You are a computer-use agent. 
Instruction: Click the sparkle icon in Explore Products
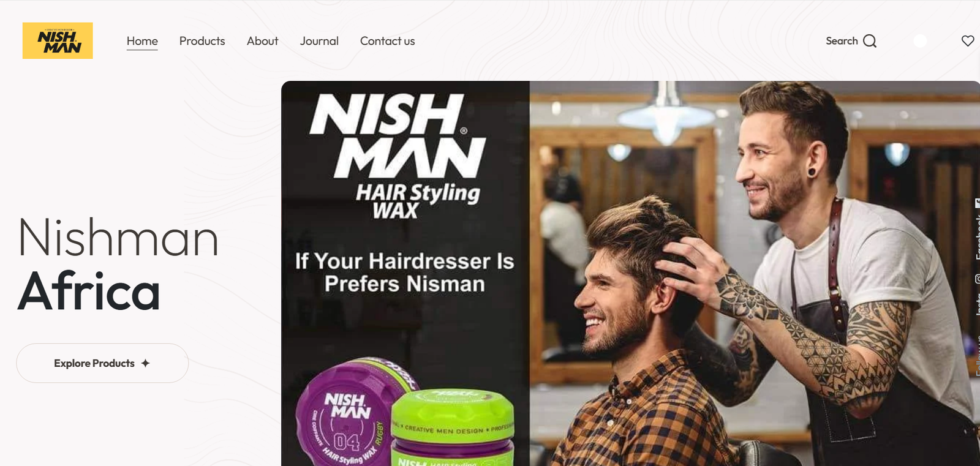tap(145, 363)
